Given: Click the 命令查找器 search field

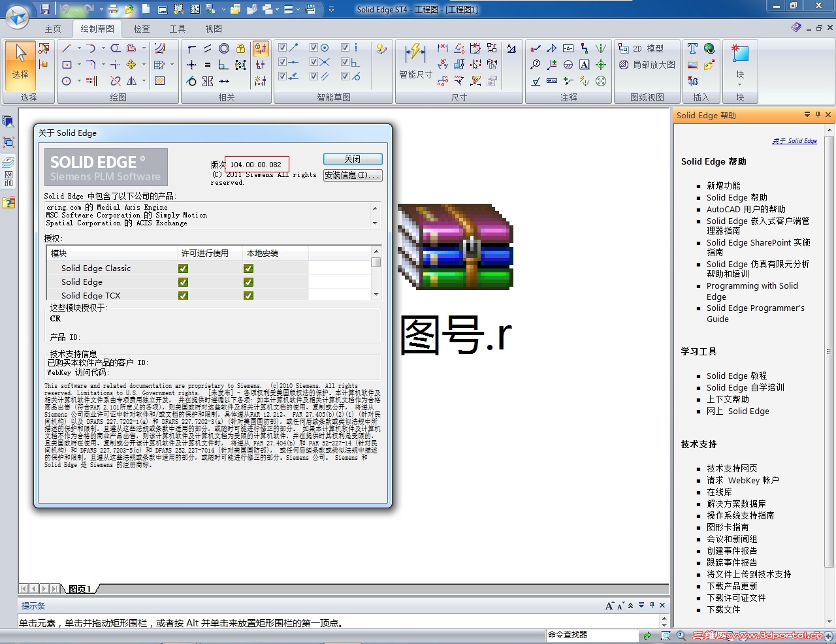Looking at the screenshot, I should coord(592,635).
